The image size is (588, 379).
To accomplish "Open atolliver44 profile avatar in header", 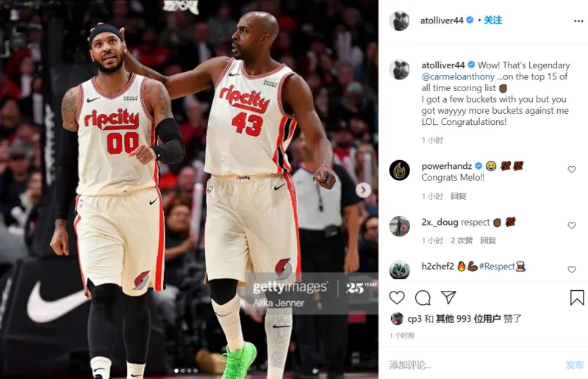I will pyautogui.click(x=399, y=21).
